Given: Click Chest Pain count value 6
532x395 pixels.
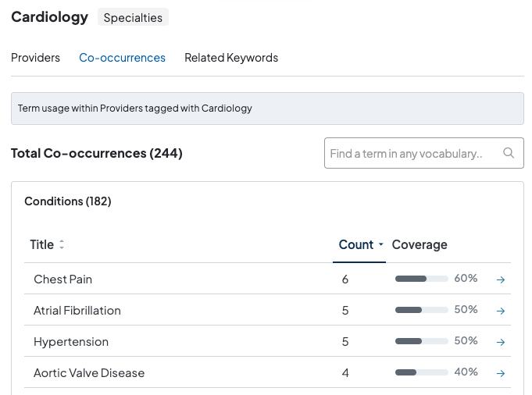Looking at the screenshot, I should [x=345, y=279].
